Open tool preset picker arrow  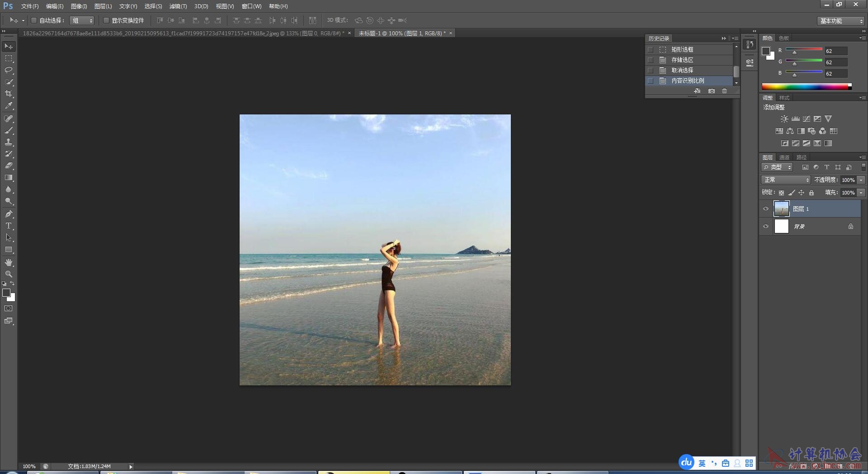pos(23,20)
